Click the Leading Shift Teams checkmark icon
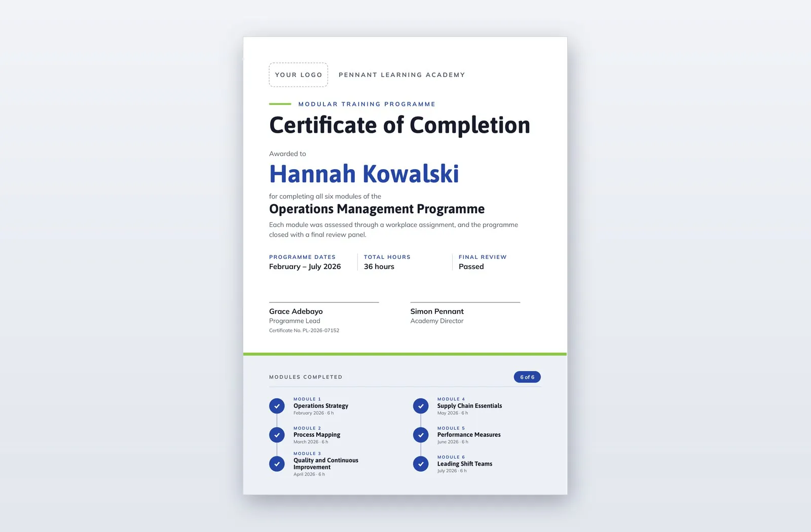 (x=421, y=464)
